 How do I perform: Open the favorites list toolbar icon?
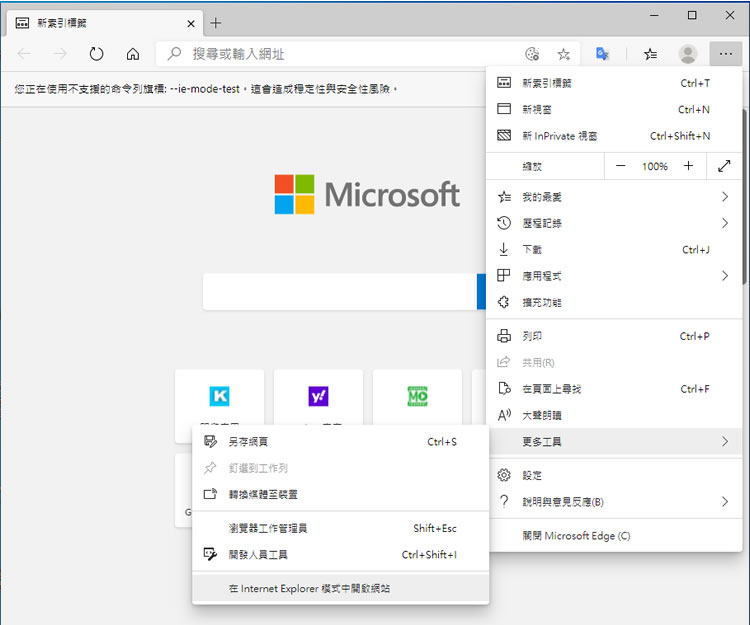tap(651, 54)
